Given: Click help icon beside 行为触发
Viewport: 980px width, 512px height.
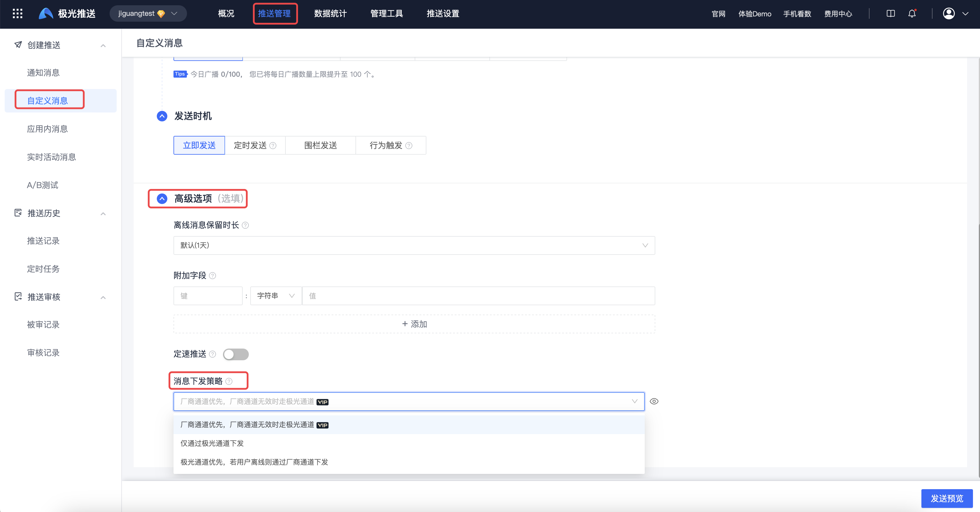Looking at the screenshot, I should (409, 146).
